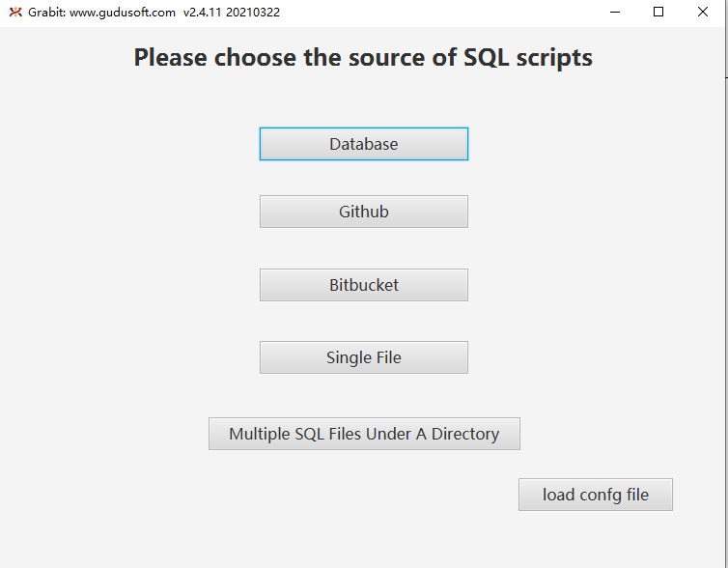Maximize the Grabit window
This screenshot has height=568, width=728.
658,13
